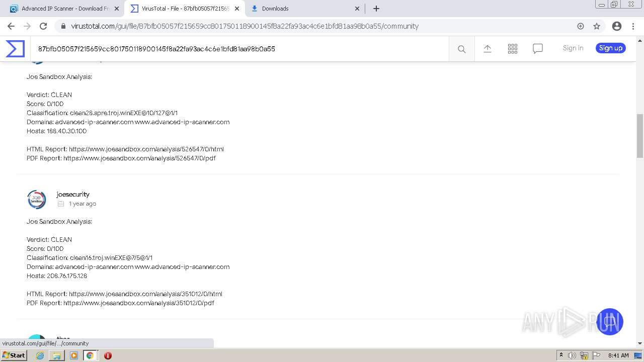Click the page vertical scrollbar thumb
644x362 pixels.
click(640, 136)
